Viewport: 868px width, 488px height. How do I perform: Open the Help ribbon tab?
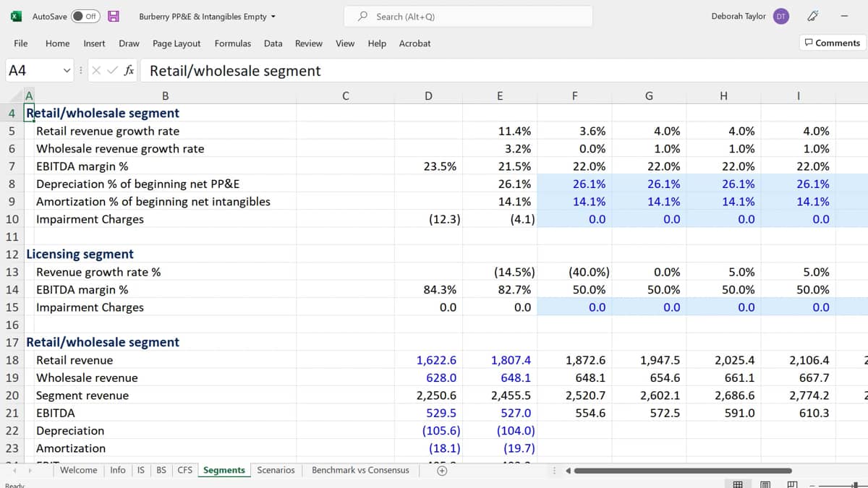(377, 43)
